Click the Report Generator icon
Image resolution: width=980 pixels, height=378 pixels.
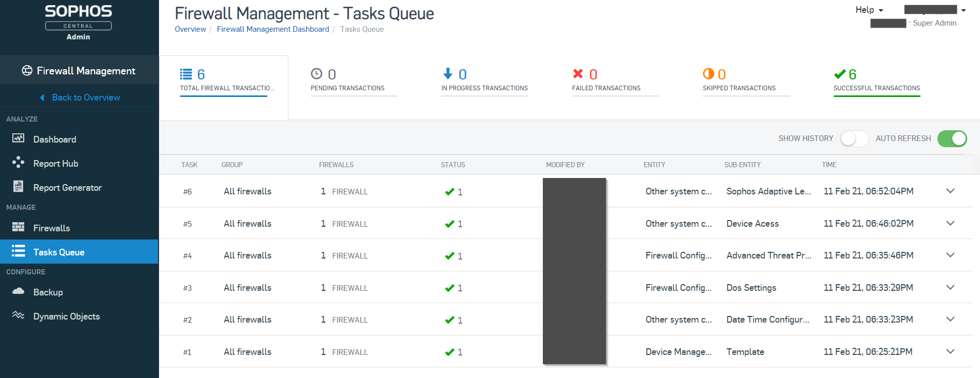tap(18, 186)
